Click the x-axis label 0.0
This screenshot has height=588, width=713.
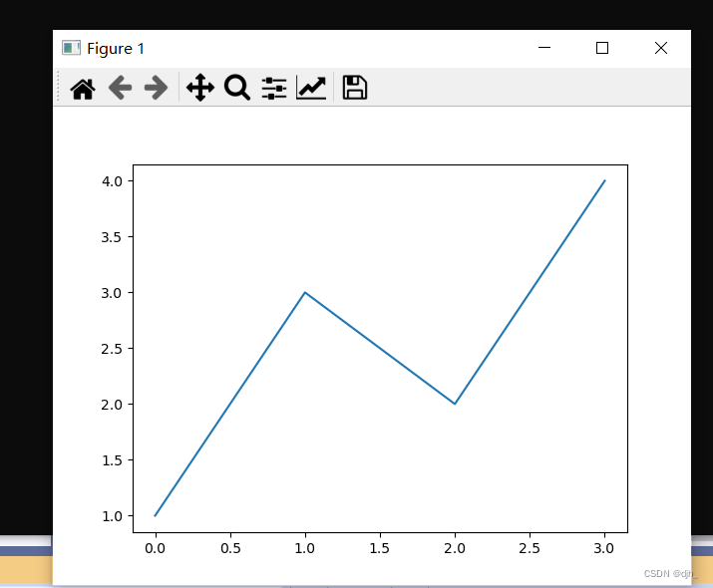coord(155,548)
